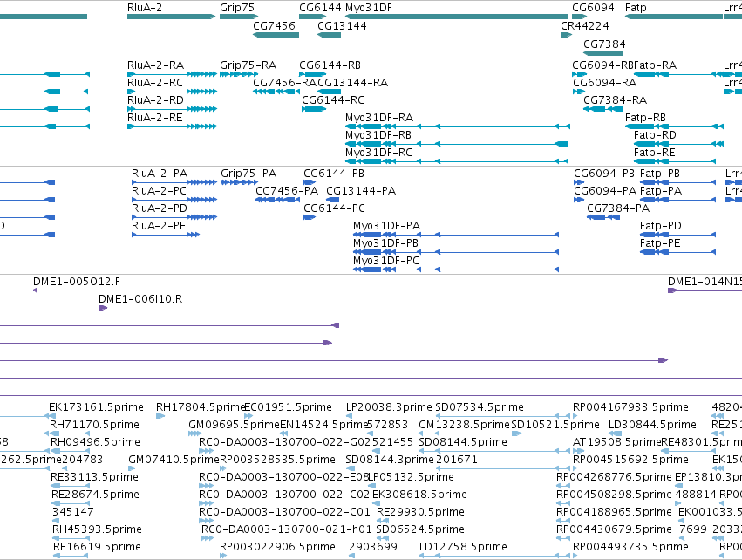The image size is (742, 560).
Task: Select protein CG6144-PC
Action: pos(310,217)
